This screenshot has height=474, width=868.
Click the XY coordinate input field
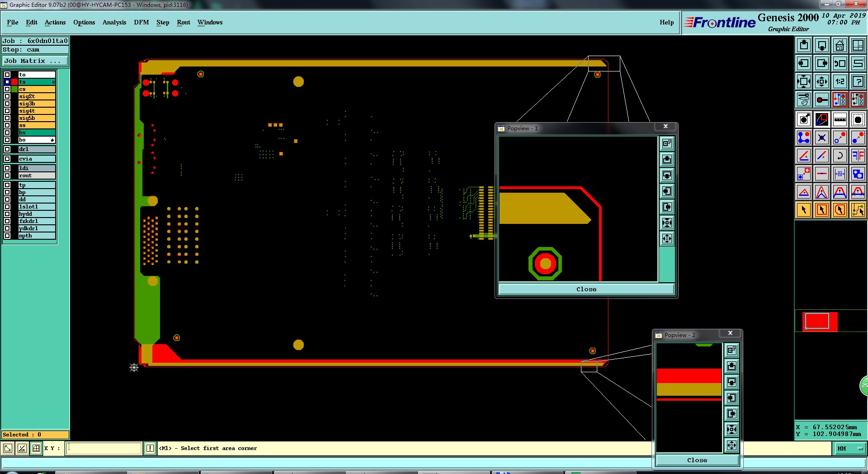point(104,448)
